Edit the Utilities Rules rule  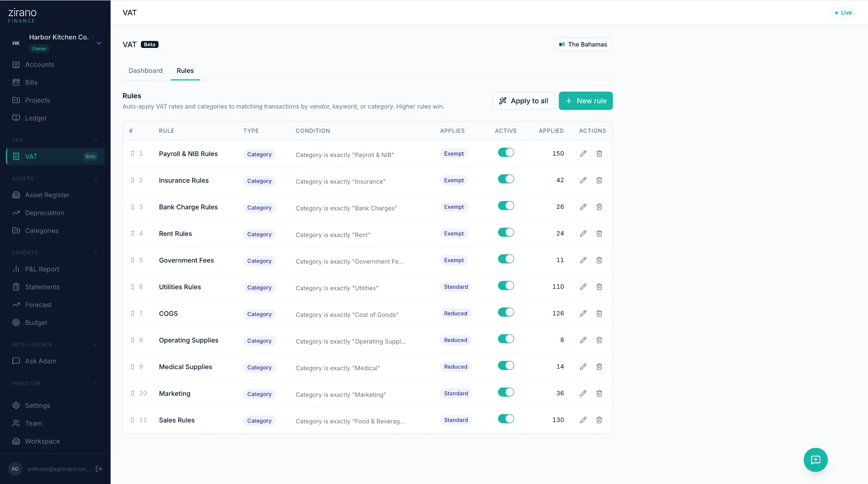583,287
